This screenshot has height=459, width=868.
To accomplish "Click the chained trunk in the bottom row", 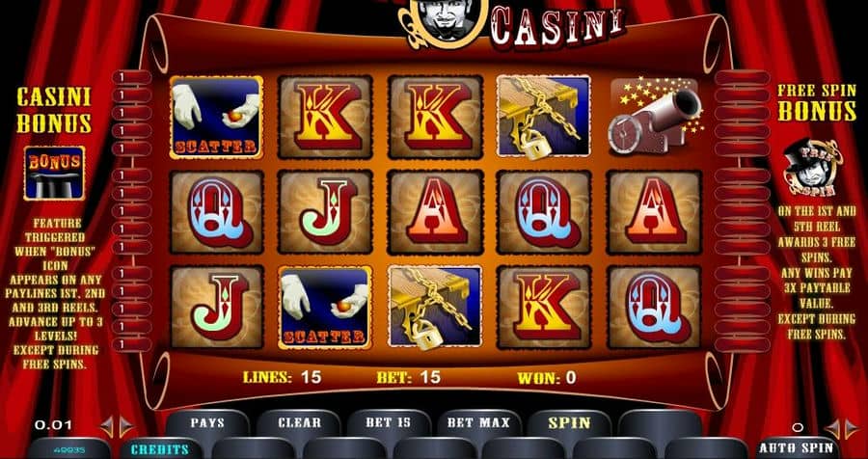I will [435, 308].
